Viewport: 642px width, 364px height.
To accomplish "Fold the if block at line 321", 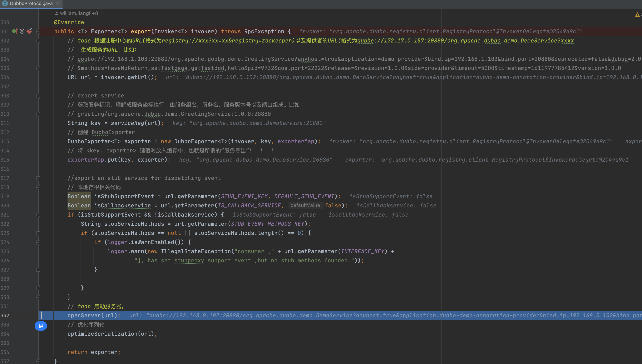I will (x=38, y=215).
